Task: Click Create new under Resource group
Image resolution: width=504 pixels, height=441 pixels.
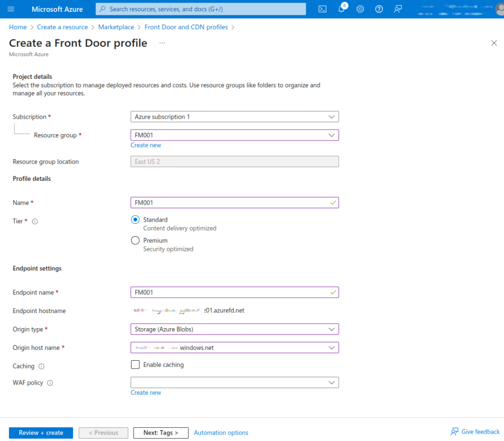Action: click(146, 145)
